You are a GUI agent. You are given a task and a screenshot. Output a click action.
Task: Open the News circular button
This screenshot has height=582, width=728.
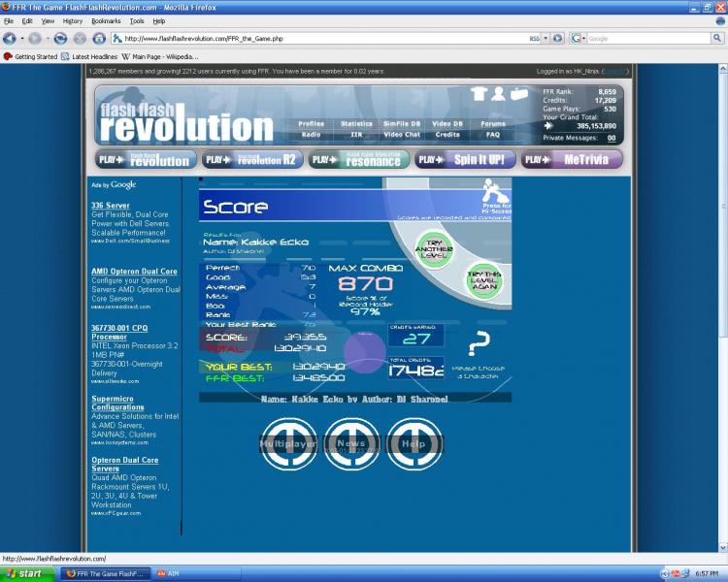click(351, 444)
